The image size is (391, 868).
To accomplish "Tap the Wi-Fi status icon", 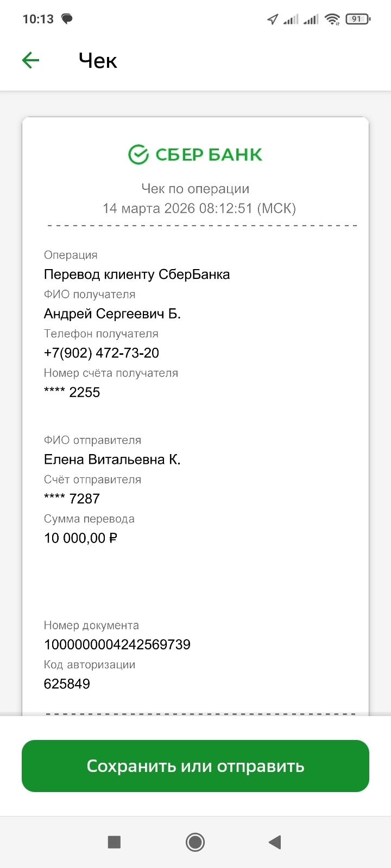I will tap(332, 20).
